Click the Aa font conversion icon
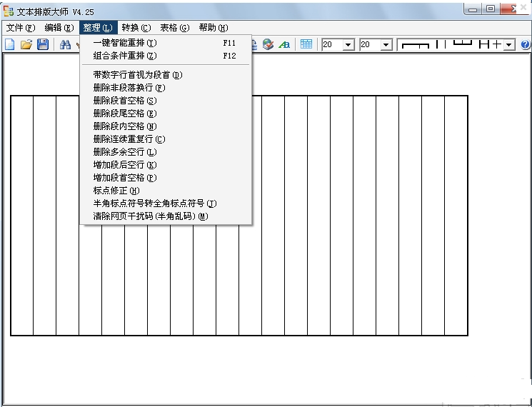Viewport: 532px width, 407px height. [x=284, y=44]
